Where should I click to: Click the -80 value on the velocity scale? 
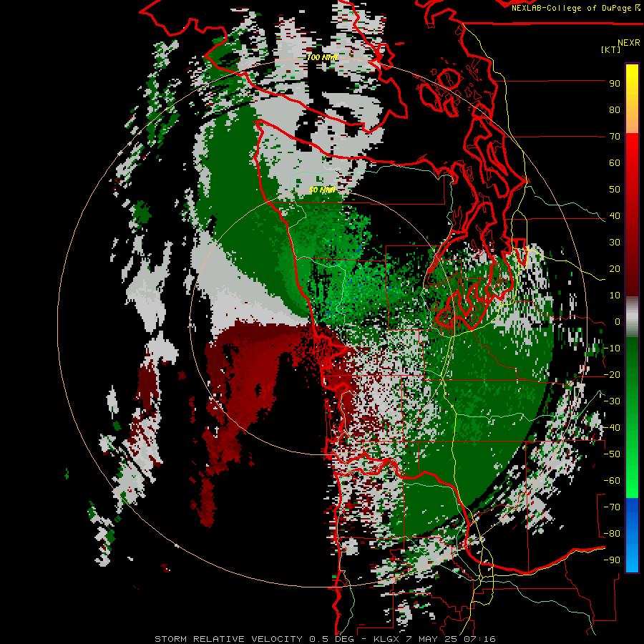pos(612,534)
